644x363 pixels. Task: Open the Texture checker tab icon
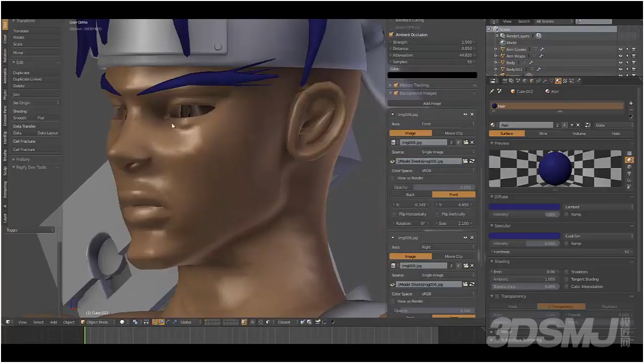[565, 81]
